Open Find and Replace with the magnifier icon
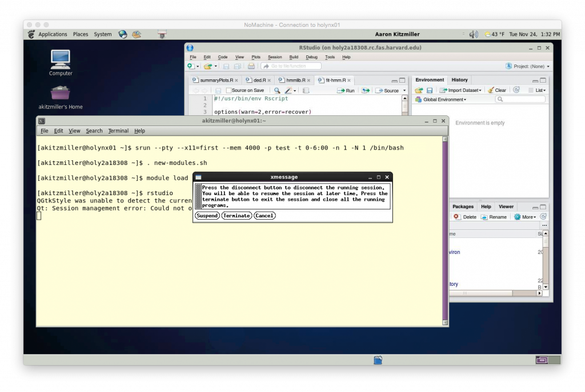Screen dimensions: 585x392 click(278, 90)
